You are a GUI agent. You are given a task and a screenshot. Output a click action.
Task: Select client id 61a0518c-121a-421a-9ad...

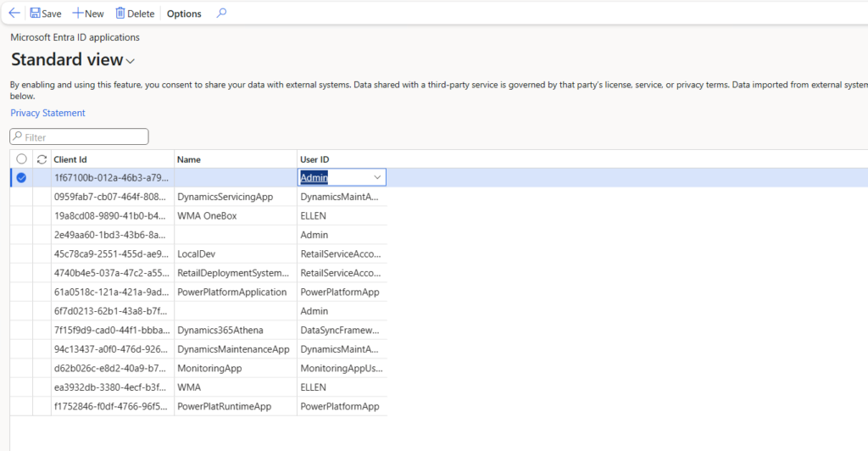pyautogui.click(x=113, y=292)
